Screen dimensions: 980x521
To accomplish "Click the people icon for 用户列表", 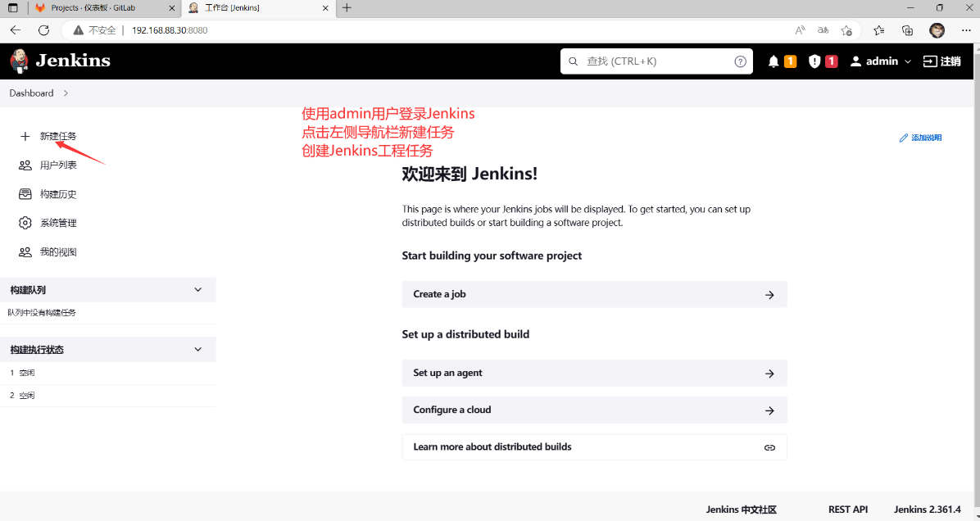I will click(x=25, y=165).
